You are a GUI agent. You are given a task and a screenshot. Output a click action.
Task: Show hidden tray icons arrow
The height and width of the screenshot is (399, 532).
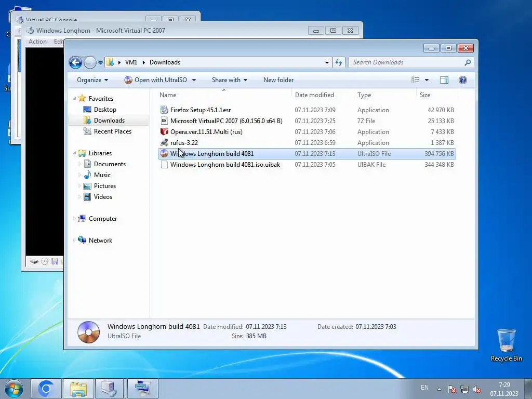click(x=439, y=389)
